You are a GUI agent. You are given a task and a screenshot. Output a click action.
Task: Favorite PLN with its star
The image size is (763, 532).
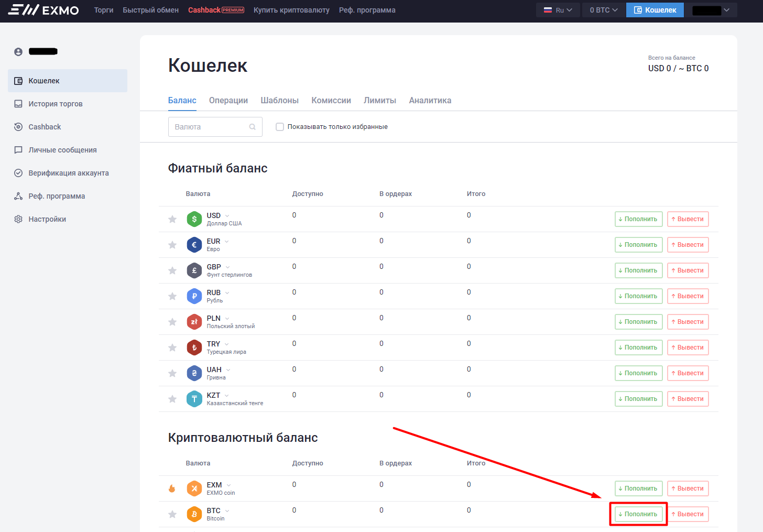coord(172,322)
